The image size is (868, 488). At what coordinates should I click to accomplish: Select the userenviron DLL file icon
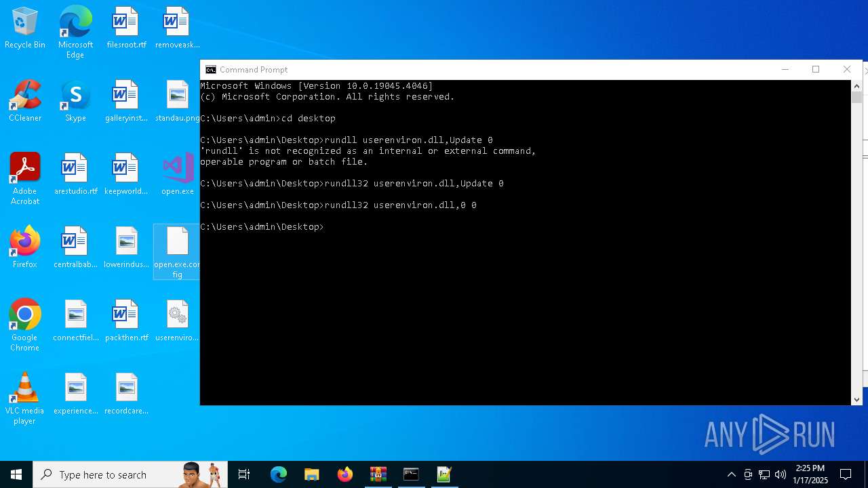click(x=177, y=321)
